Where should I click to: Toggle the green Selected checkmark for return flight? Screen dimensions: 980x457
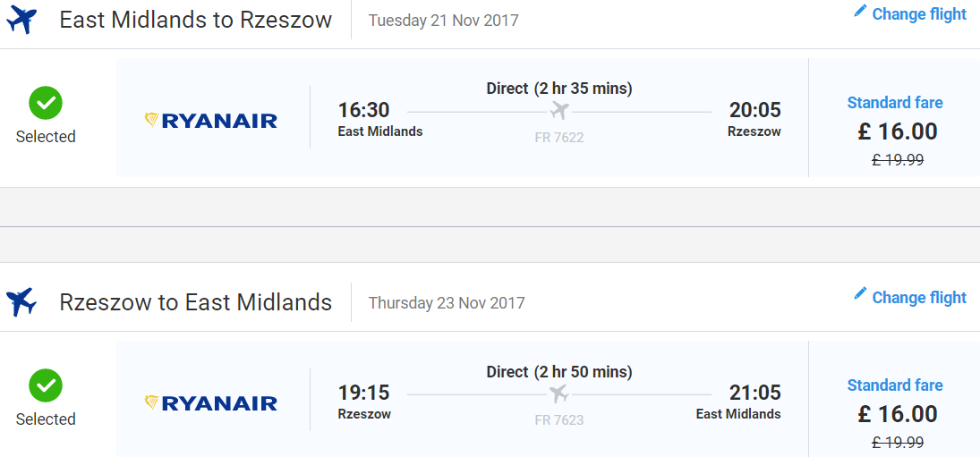tap(46, 385)
